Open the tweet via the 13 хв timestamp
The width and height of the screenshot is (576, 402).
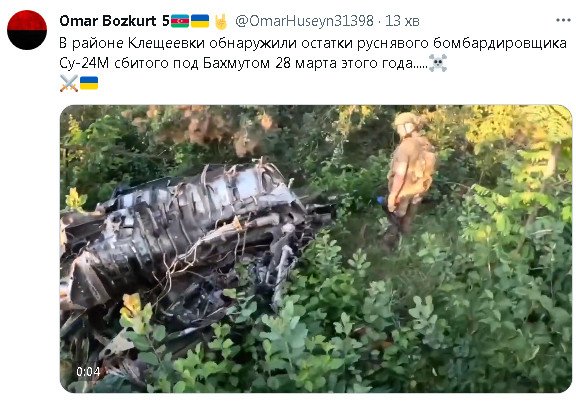point(402,21)
